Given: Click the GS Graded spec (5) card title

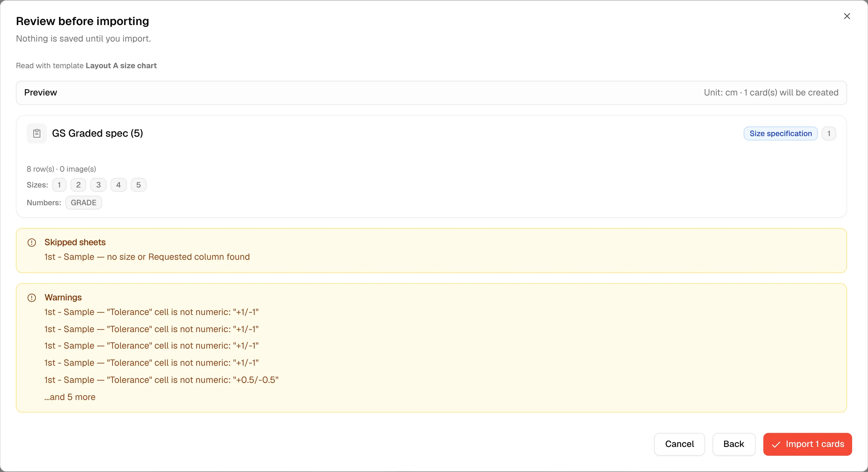Looking at the screenshot, I should coord(97,134).
